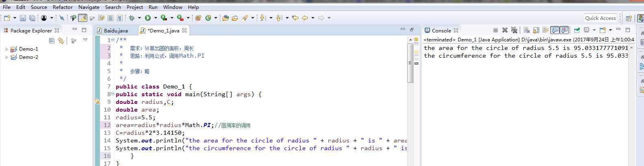Open Package Explorer View Menu triangle
The height and width of the screenshot is (166, 644).
[85, 40]
